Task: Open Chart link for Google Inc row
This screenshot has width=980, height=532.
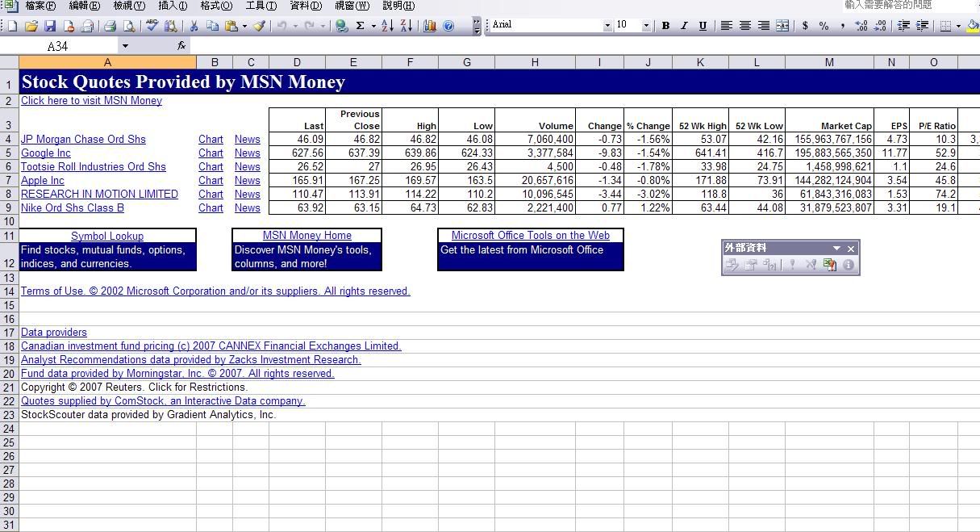Action: coord(211,153)
